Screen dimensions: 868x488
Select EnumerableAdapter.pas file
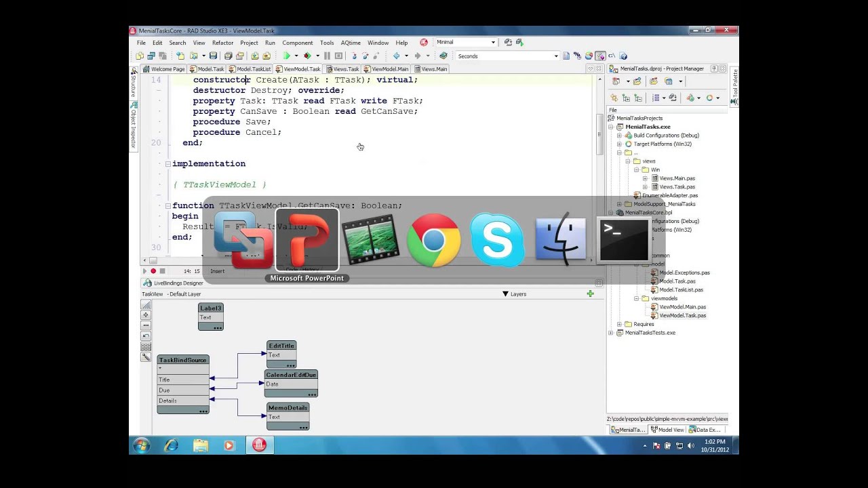670,195
